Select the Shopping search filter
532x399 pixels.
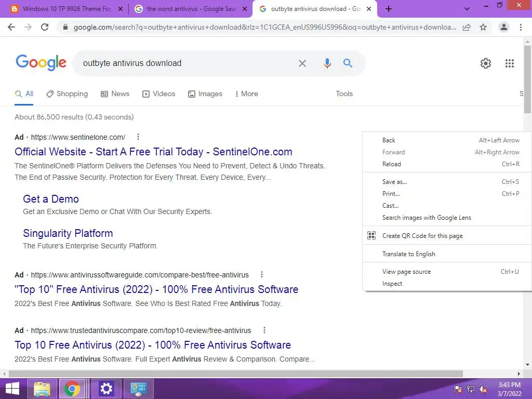(x=67, y=94)
